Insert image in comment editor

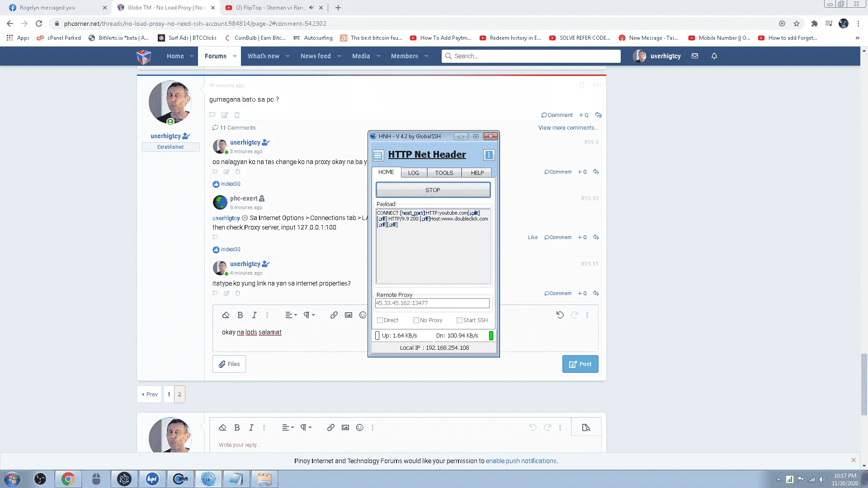348,315
